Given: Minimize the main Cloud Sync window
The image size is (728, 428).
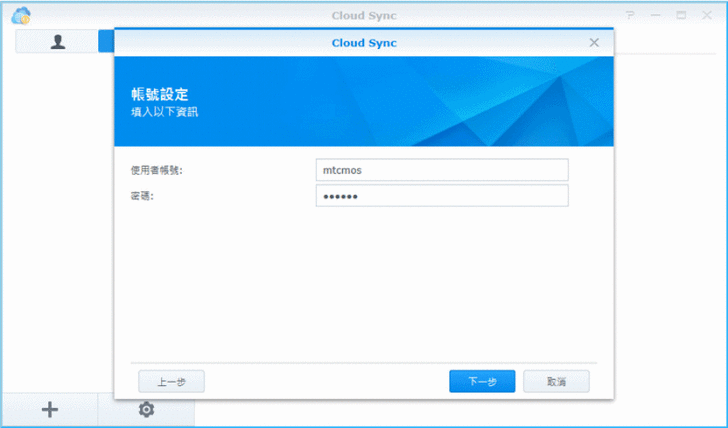Looking at the screenshot, I should [656, 15].
